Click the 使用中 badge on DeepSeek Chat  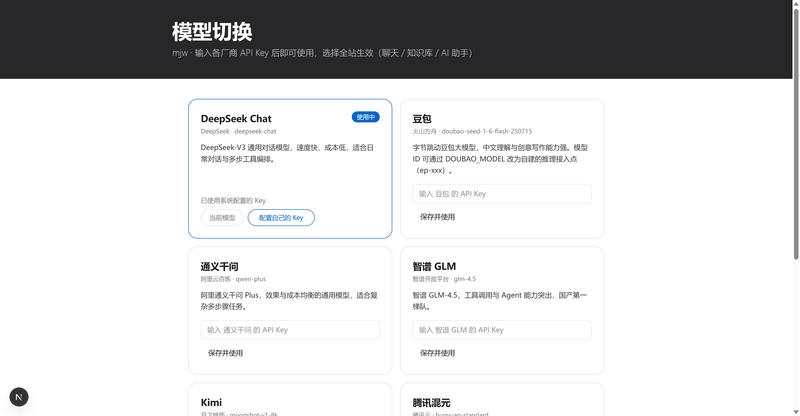click(x=365, y=117)
